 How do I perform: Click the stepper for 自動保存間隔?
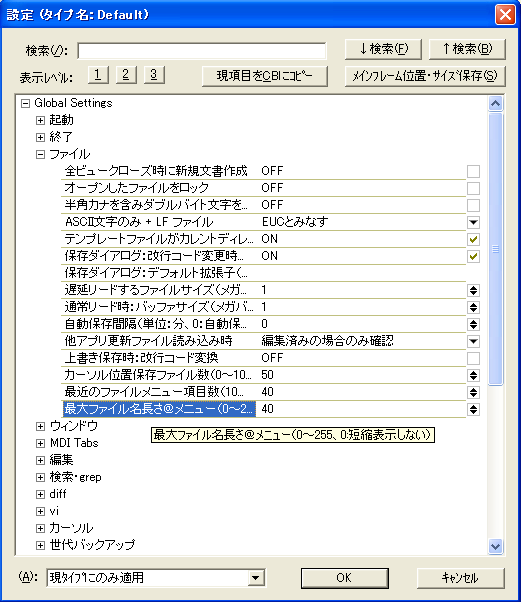point(473,324)
